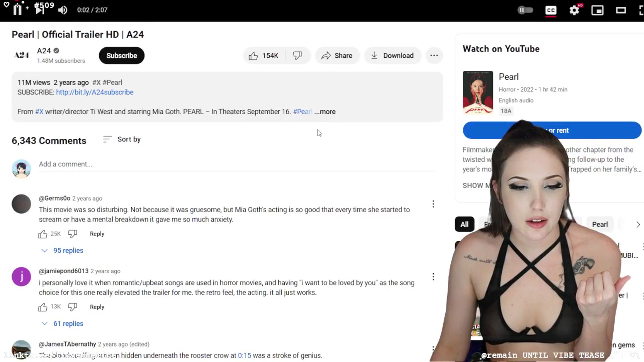The width and height of the screenshot is (644, 362).
Task: Download the video
Action: tap(392, 56)
